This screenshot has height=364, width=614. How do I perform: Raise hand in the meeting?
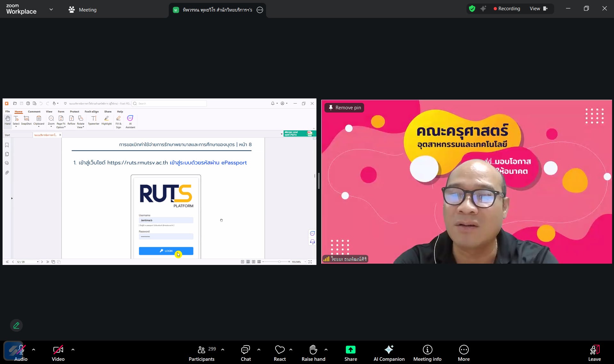tap(313, 353)
